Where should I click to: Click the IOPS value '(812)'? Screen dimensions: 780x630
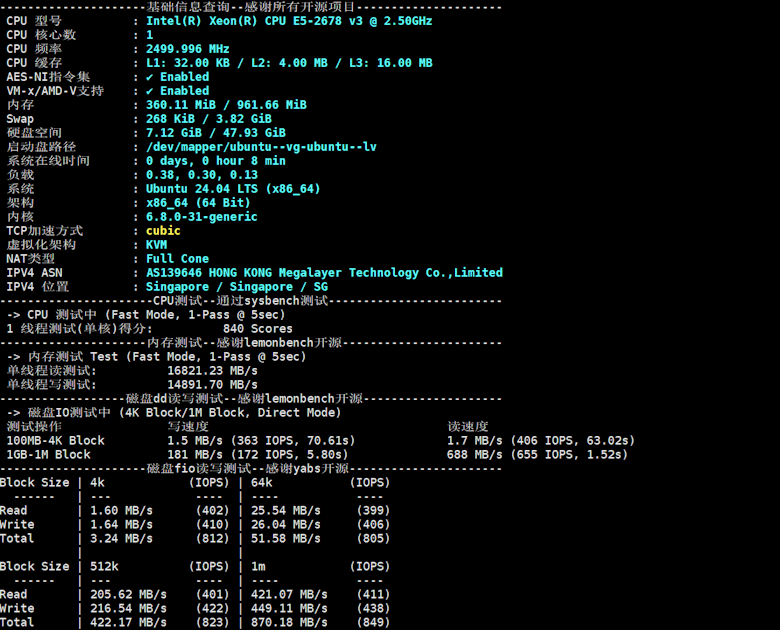[212, 538]
